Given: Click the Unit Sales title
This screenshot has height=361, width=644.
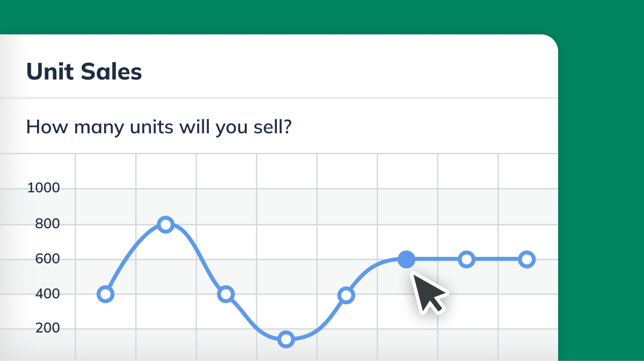Looking at the screenshot, I should [85, 71].
